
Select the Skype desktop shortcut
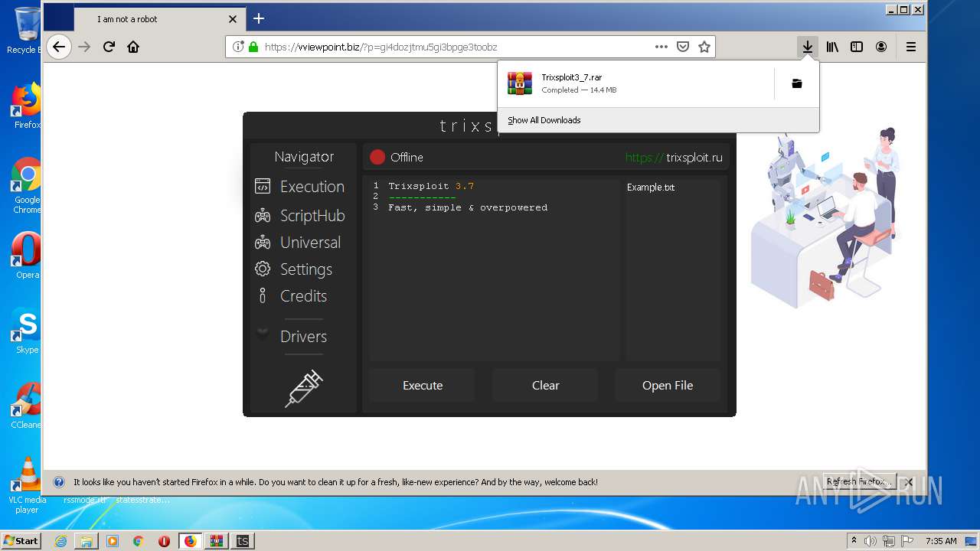click(x=26, y=331)
